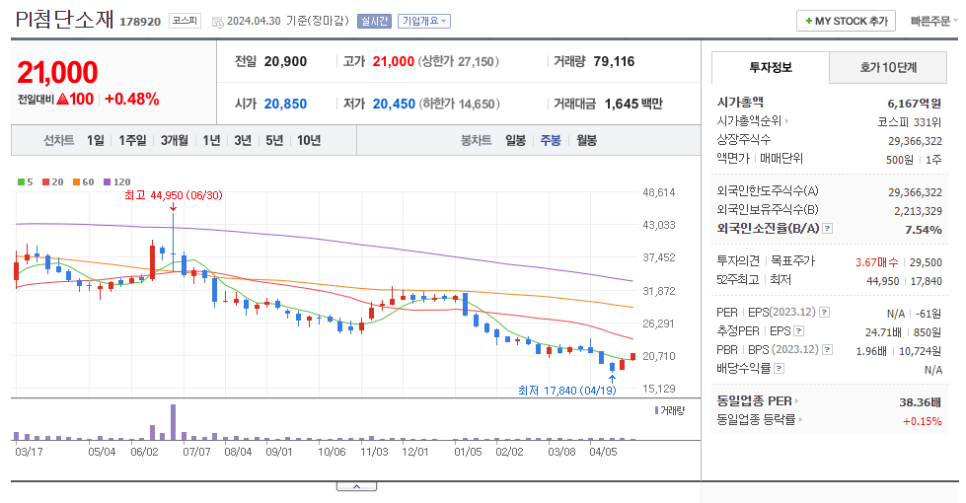The image size is (966, 503).
Task: Expand the 빠른주문 dropdown
Action: click(x=934, y=21)
